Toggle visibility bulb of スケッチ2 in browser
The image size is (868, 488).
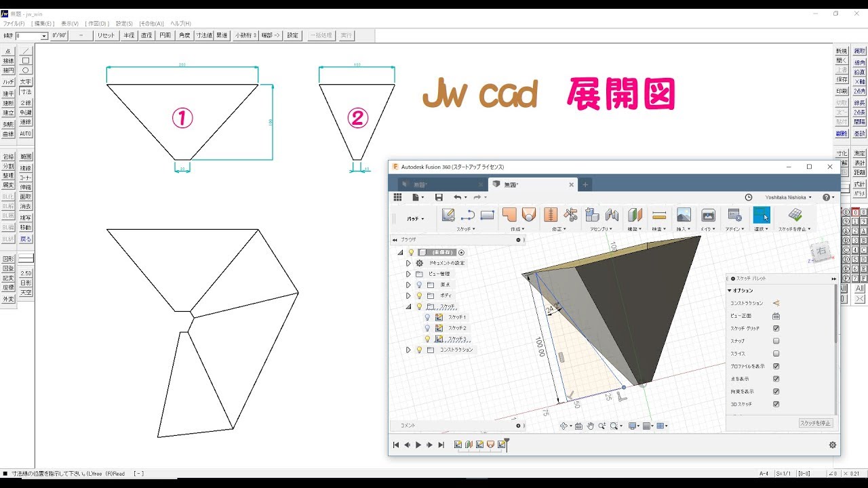tap(427, 328)
